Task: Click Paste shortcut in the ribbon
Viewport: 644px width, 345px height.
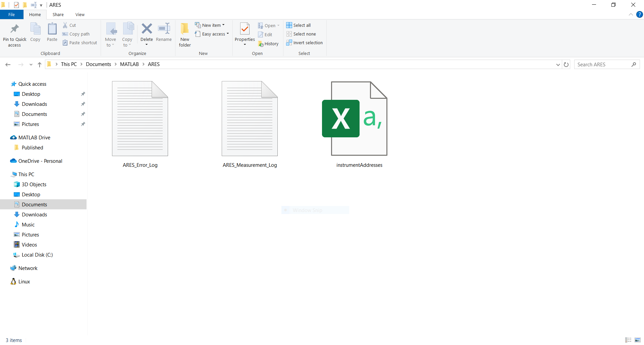Action: click(x=80, y=43)
